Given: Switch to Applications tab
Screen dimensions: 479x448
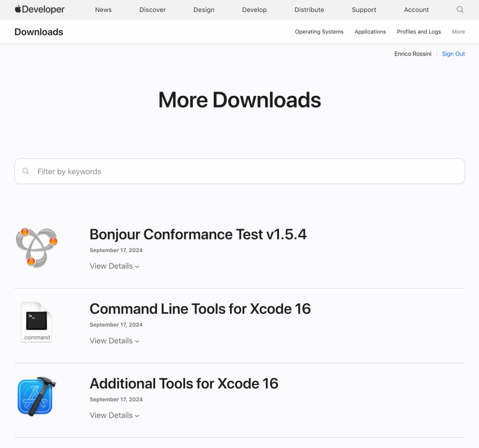Looking at the screenshot, I should point(370,32).
